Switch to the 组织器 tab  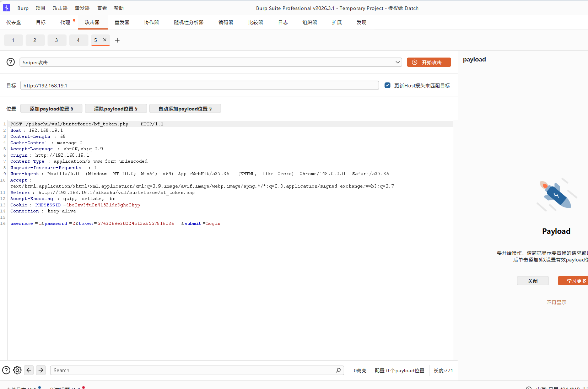point(309,22)
